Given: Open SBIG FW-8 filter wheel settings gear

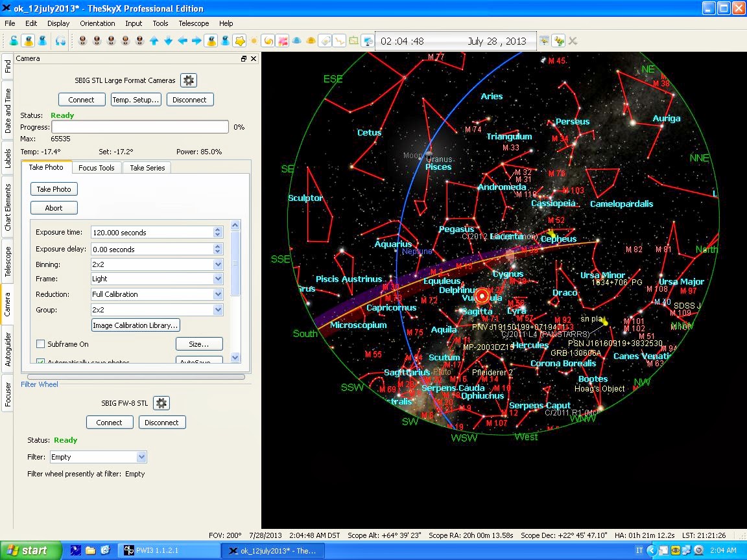Looking at the screenshot, I should point(161,403).
